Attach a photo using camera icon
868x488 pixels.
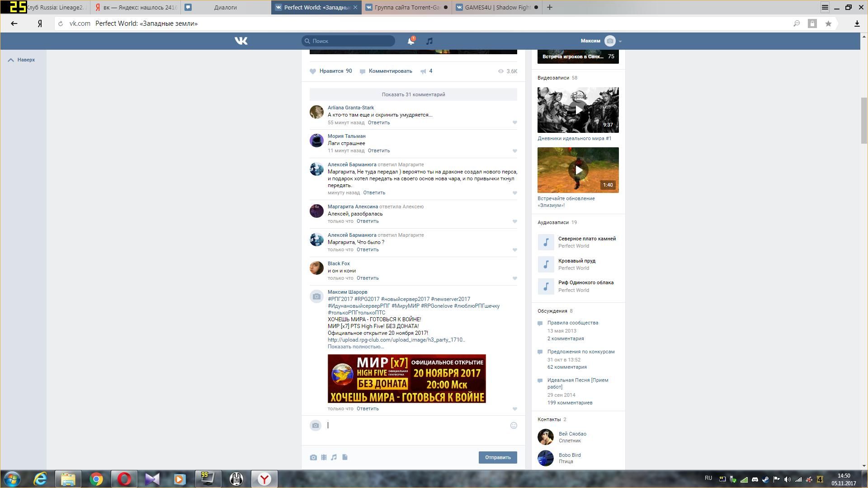[x=313, y=458]
